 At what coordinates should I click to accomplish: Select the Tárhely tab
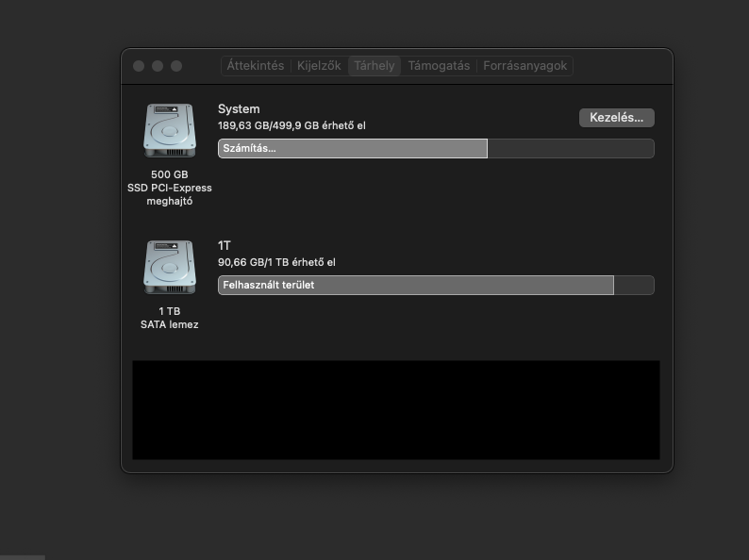tap(374, 66)
